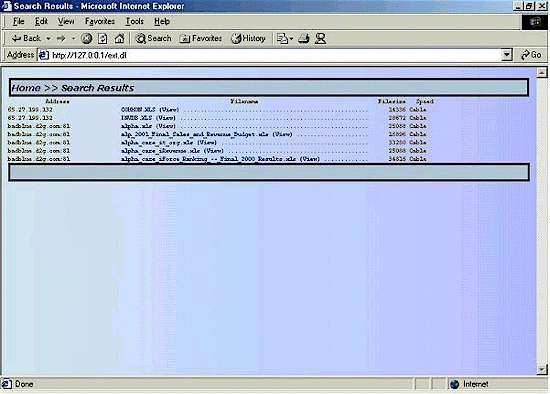Click the scrollbar down arrow

click(x=542, y=369)
